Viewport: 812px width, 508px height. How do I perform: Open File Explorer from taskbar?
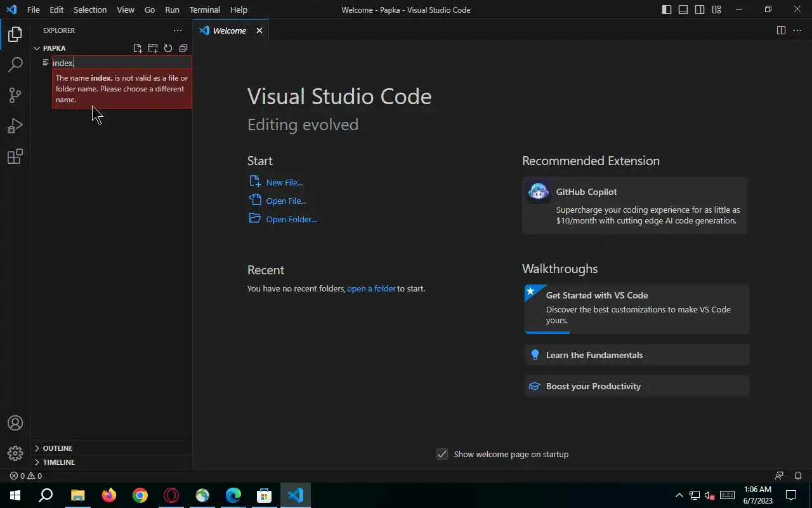[x=77, y=495]
